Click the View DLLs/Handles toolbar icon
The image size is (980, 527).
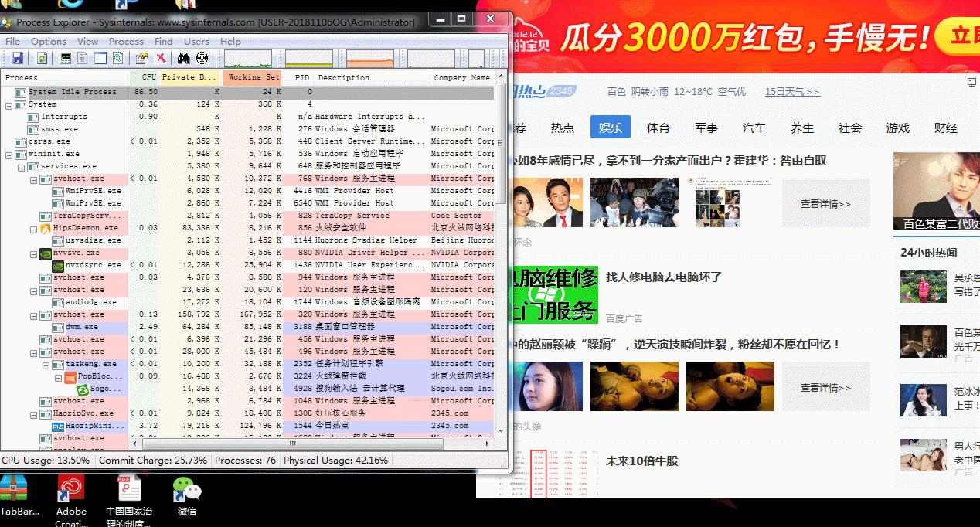click(x=118, y=58)
